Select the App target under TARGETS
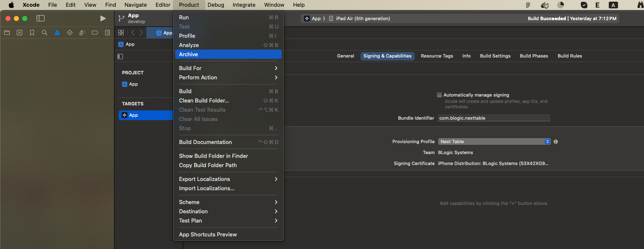This screenshot has width=644, height=249. [x=133, y=115]
